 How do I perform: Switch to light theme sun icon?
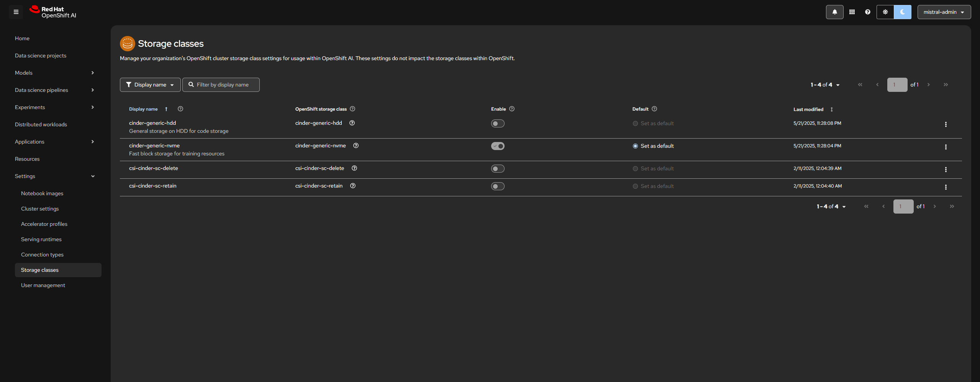pos(885,12)
